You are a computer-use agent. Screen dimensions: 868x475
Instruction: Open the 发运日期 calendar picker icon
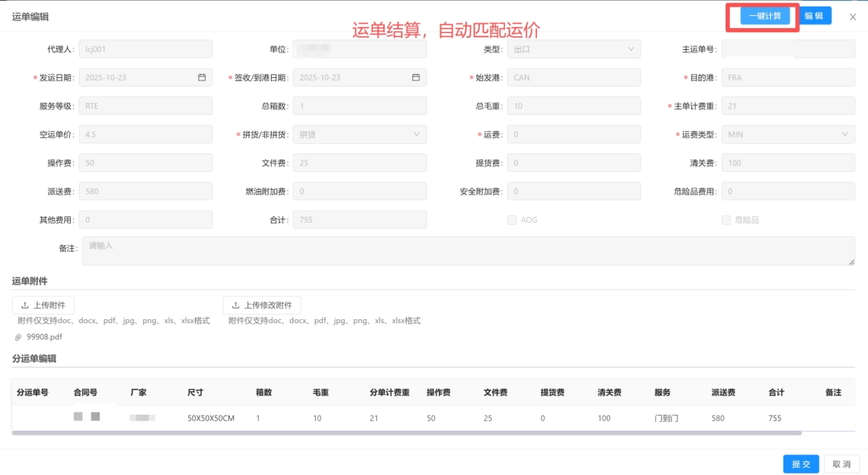click(203, 77)
